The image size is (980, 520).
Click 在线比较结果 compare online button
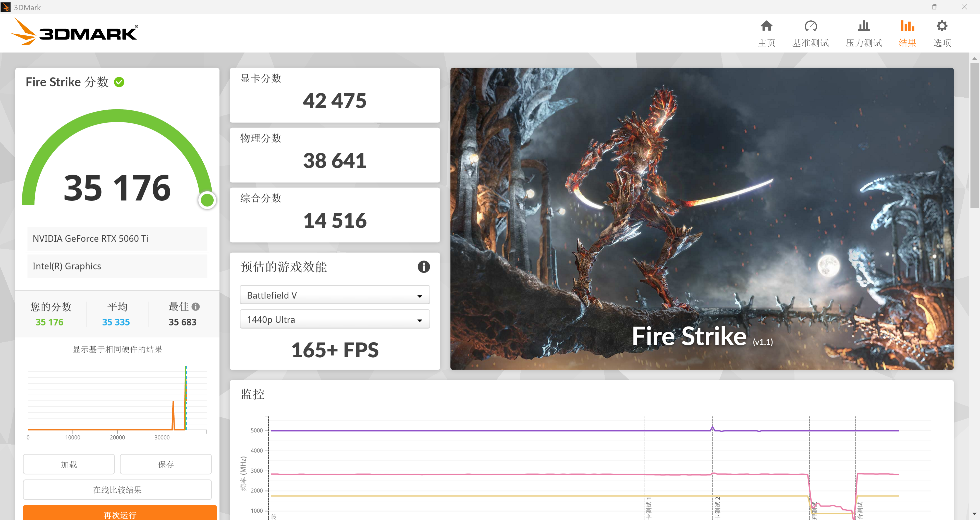coord(117,490)
